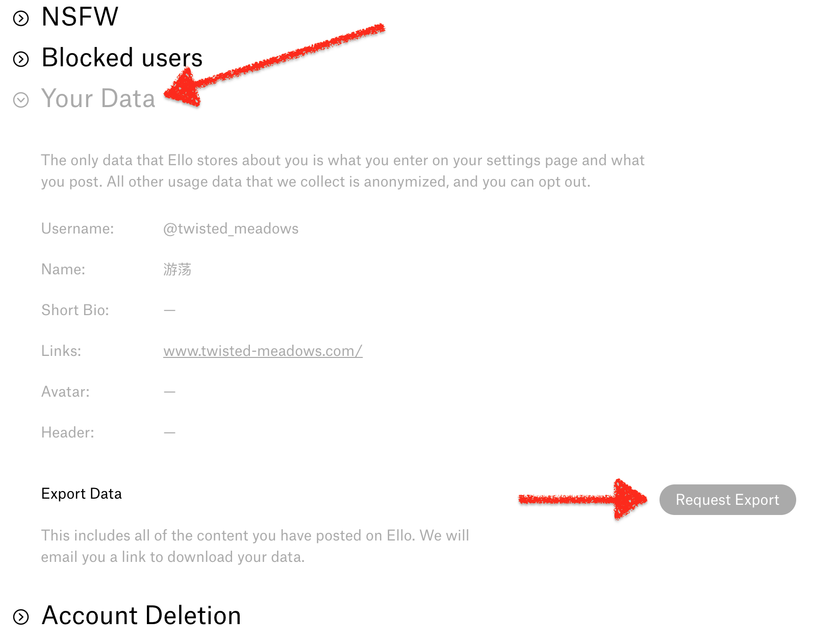Collapse the Your Data heading
The height and width of the screenshot is (644, 837).
point(98,98)
